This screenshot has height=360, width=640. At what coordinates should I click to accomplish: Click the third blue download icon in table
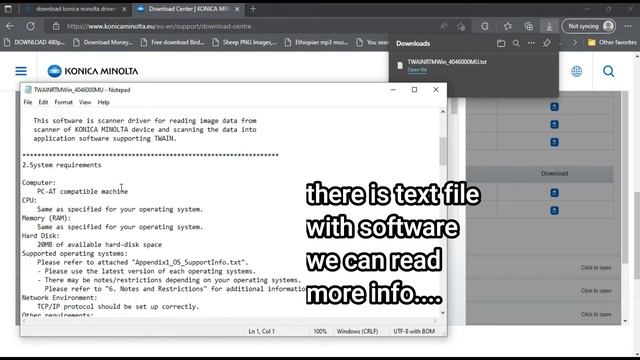[554, 142]
